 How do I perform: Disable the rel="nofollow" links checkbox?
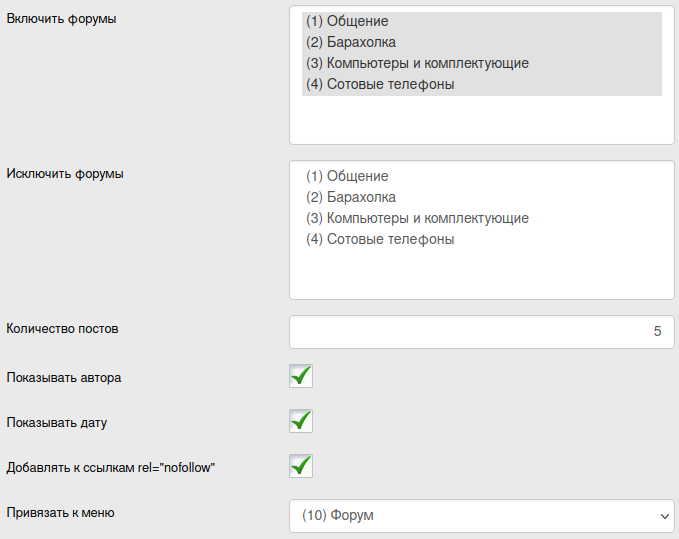(301, 466)
